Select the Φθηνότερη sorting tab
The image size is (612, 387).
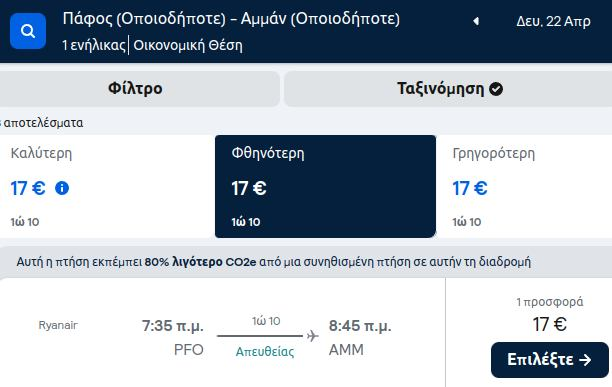point(326,186)
